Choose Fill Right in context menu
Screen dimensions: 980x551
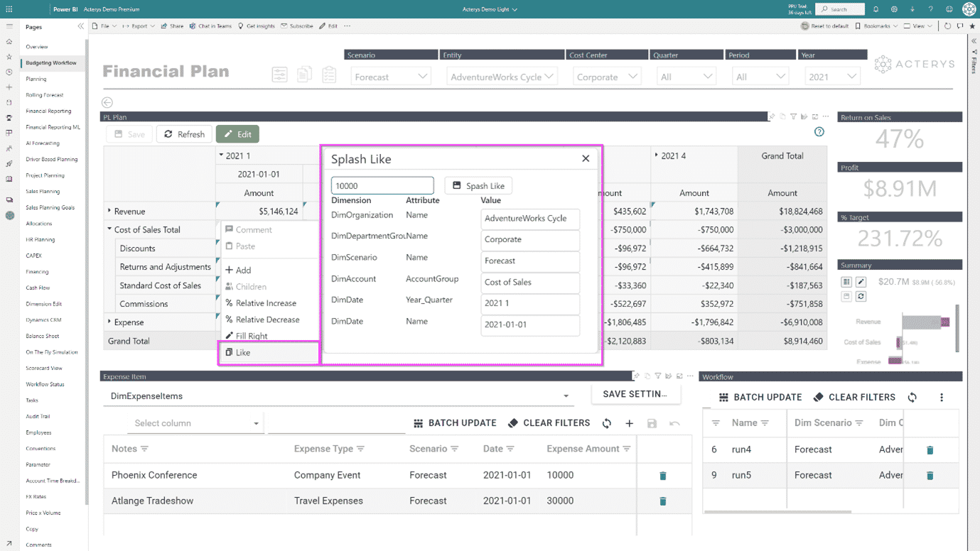pos(269,336)
